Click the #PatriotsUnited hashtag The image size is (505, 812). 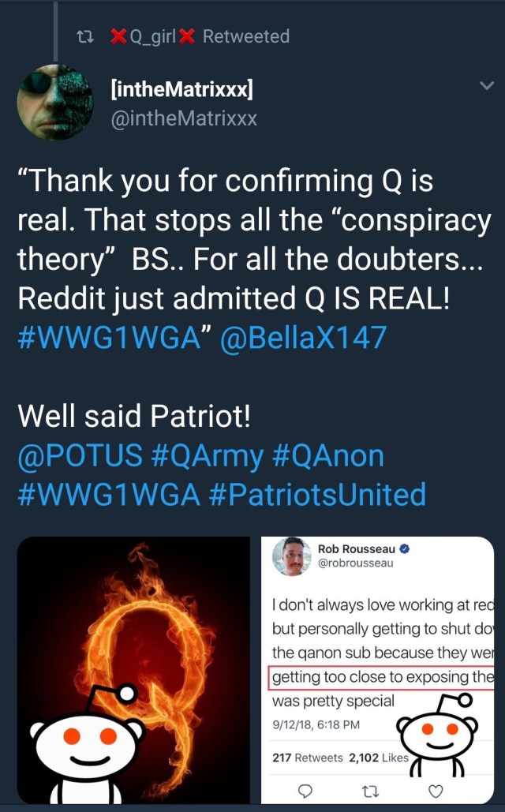click(317, 494)
